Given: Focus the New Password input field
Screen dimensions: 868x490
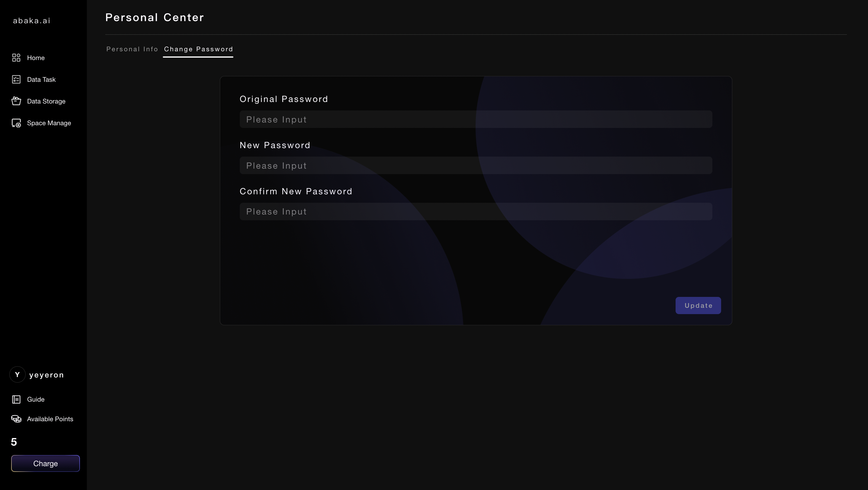Looking at the screenshot, I should coord(476,165).
